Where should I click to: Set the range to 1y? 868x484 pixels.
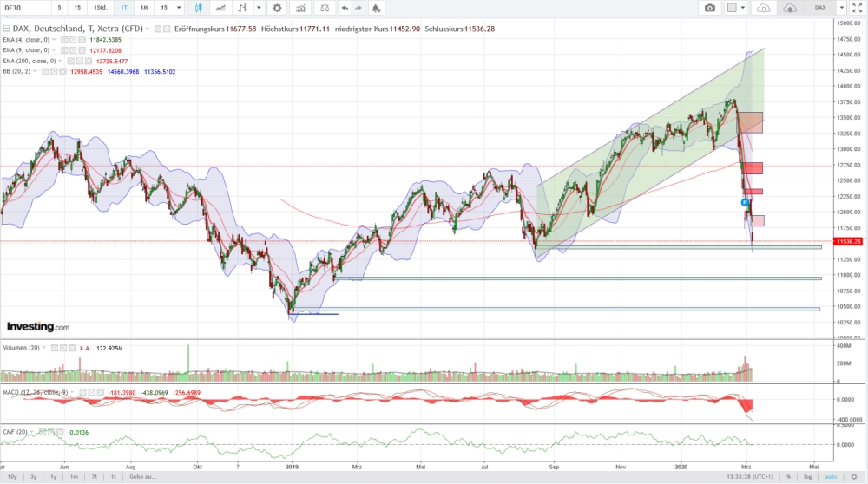pyautogui.click(x=54, y=476)
